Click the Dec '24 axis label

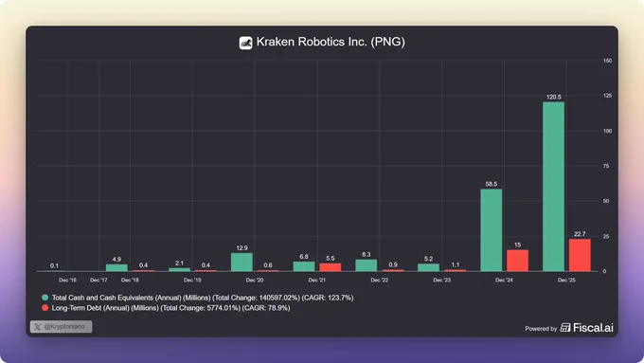[x=504, y=280]
